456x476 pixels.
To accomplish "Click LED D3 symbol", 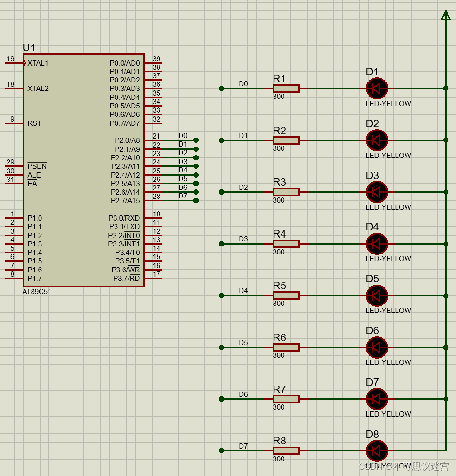I will 377,192.
